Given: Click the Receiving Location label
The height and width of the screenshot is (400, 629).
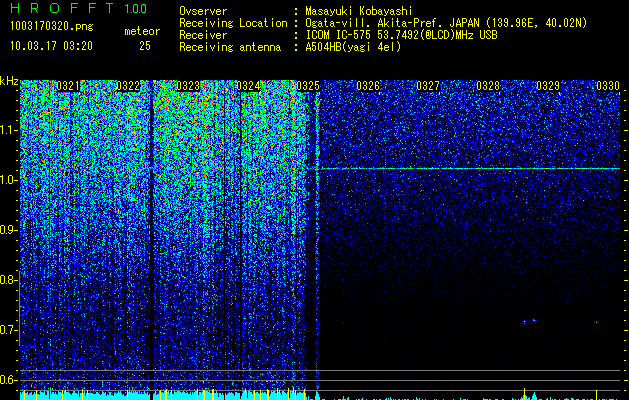Looking at the screenshot, I should point(233,23).
